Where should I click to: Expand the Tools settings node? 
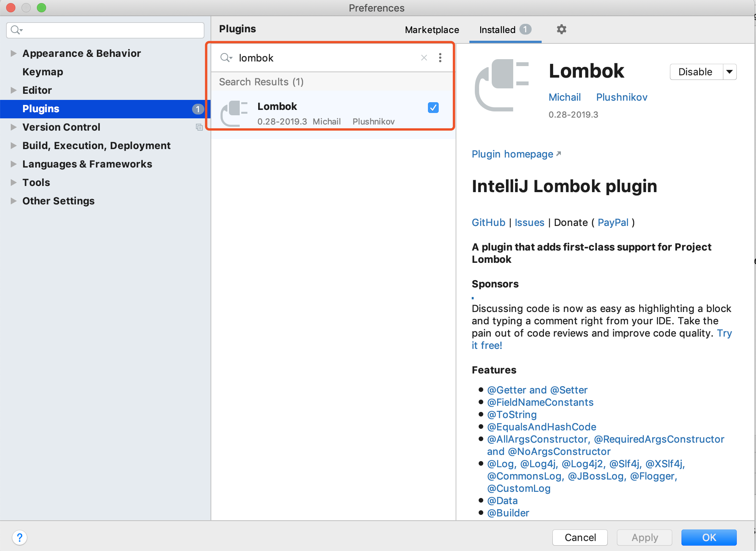[x=13, y=183]
